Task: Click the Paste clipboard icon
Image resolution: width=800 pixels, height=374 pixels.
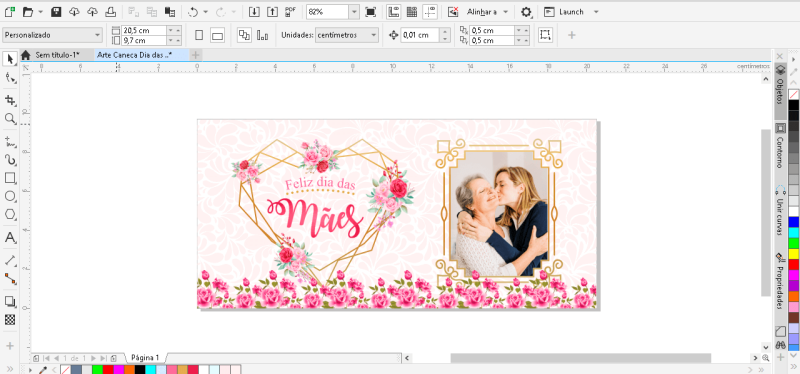Action: [170, 12]
